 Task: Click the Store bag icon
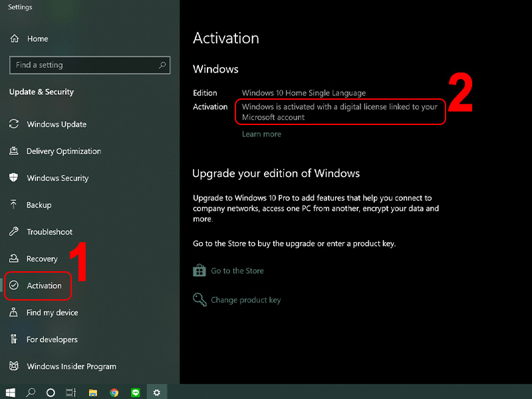199,271
